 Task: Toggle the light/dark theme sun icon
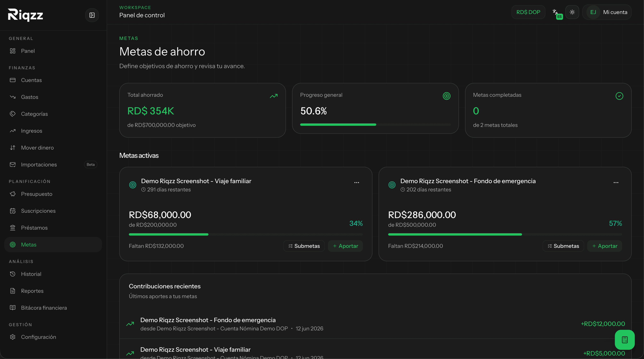point(572,12)
